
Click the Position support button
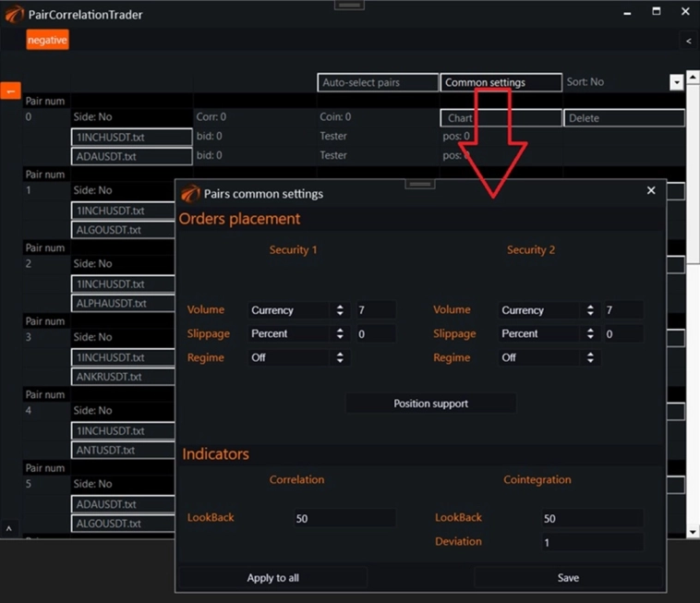pos(430,404)
